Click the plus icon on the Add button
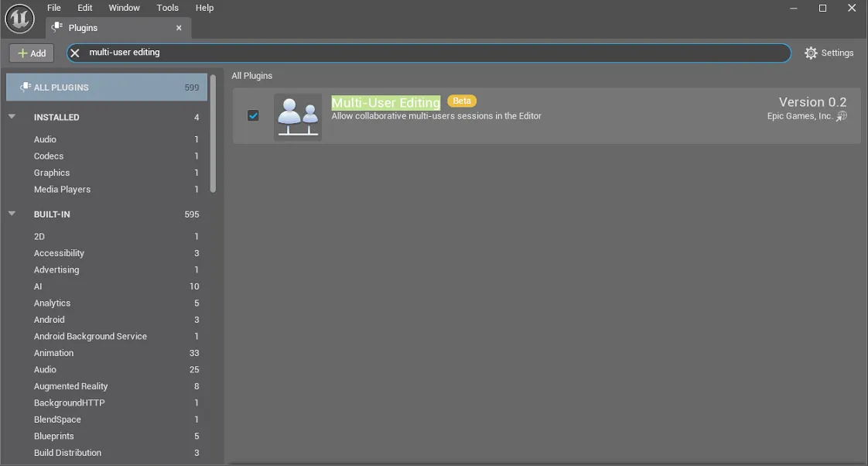Screen dimensions: 868x466 click(21, 53)
